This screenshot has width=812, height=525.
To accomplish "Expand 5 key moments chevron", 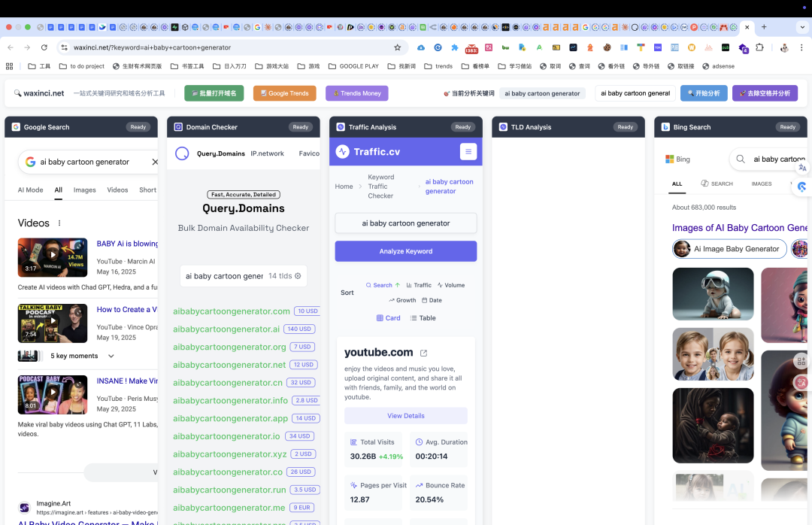I will (111, 356).
